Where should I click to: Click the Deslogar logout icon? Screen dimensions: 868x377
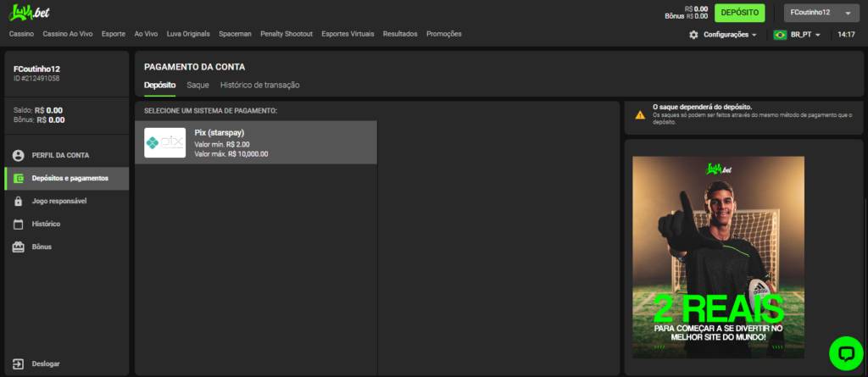click(18, 363)
